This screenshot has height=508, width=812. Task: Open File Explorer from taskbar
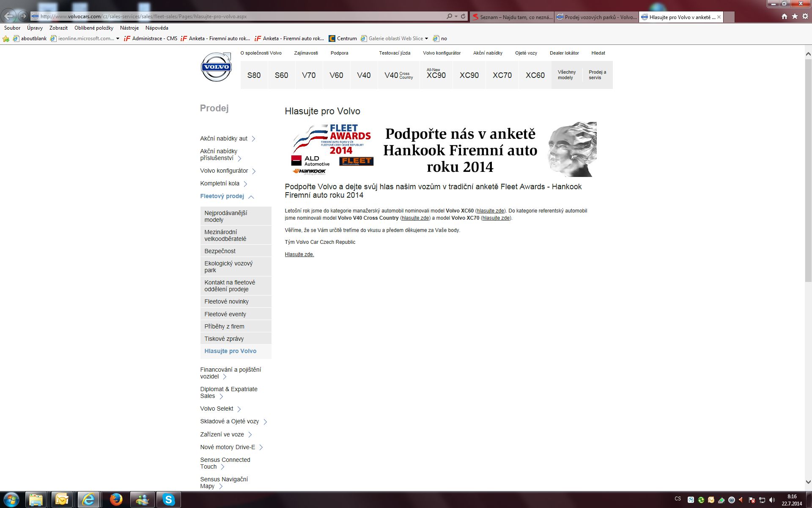36,500
